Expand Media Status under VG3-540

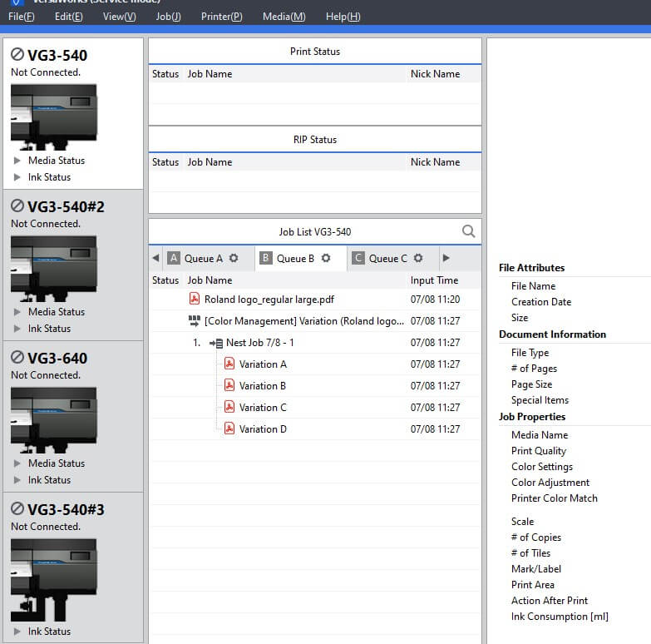[x=17, y=161]
